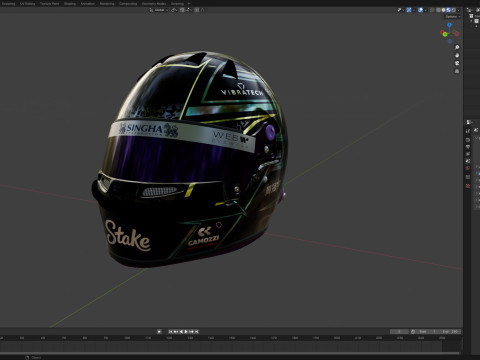Toggle viewport overlays
The image size is (480, 360).
pos(420,10)
